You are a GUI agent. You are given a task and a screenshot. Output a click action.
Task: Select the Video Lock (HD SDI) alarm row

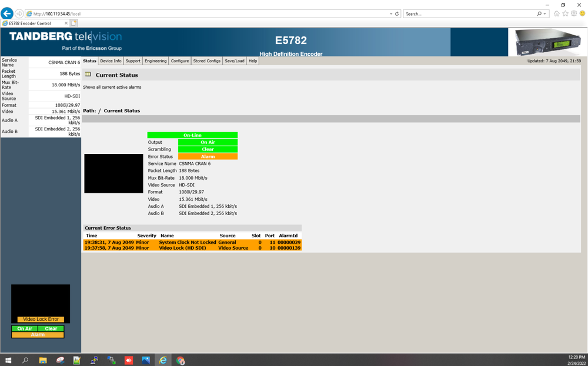[192, 248]
